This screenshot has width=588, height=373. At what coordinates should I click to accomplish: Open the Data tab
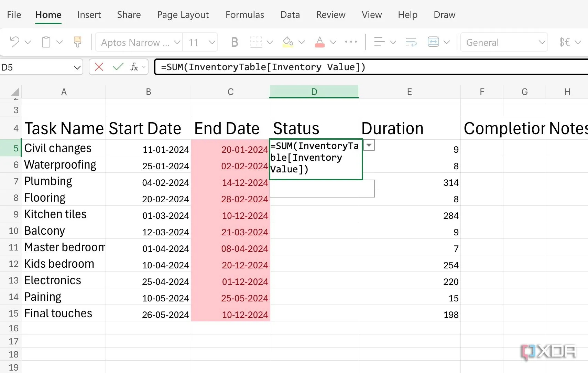290,15
